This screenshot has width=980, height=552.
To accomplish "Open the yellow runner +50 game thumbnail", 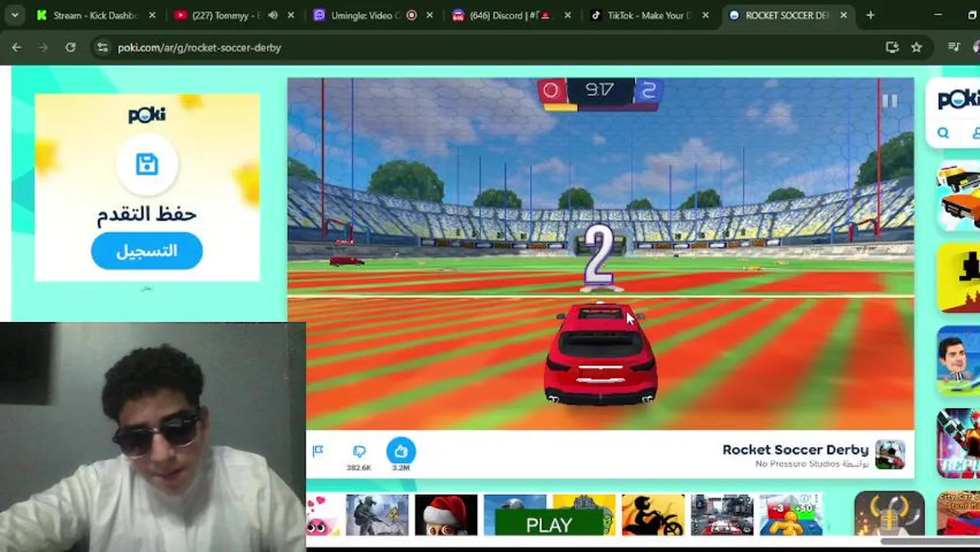I will 791,514.
